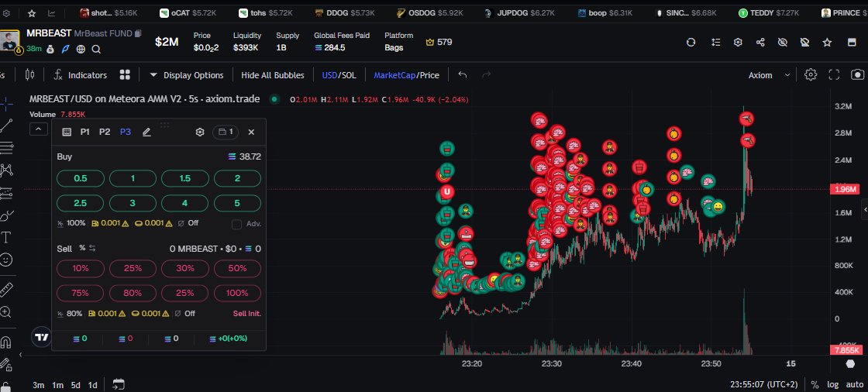Image resolution: width=868 pixels, height=392 pixels.
Task: Click the 5 SOL buy button
Action: pyautogui.click(x=237, y=203)
